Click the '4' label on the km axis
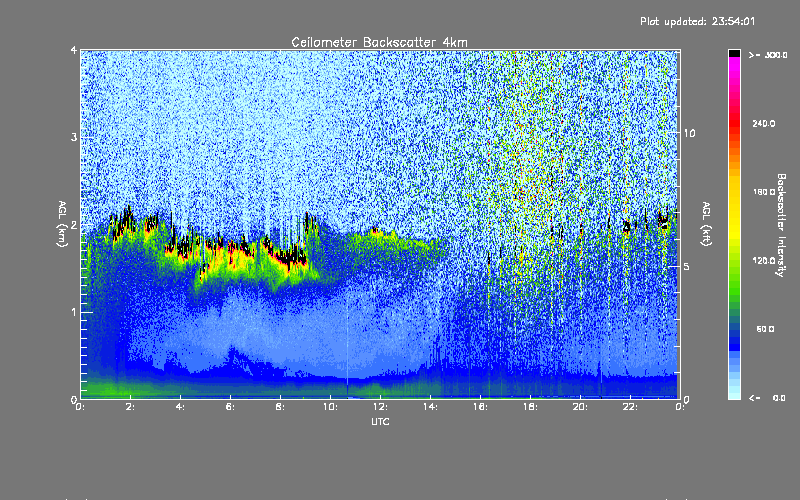The height and width of the screenshot is (500, 800). click(74, 51)
